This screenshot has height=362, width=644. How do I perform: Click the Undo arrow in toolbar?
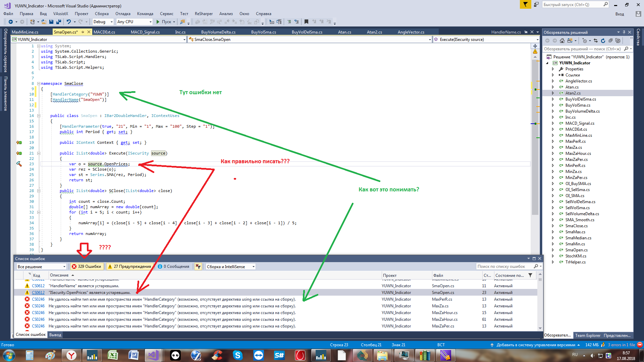point(68,22)
